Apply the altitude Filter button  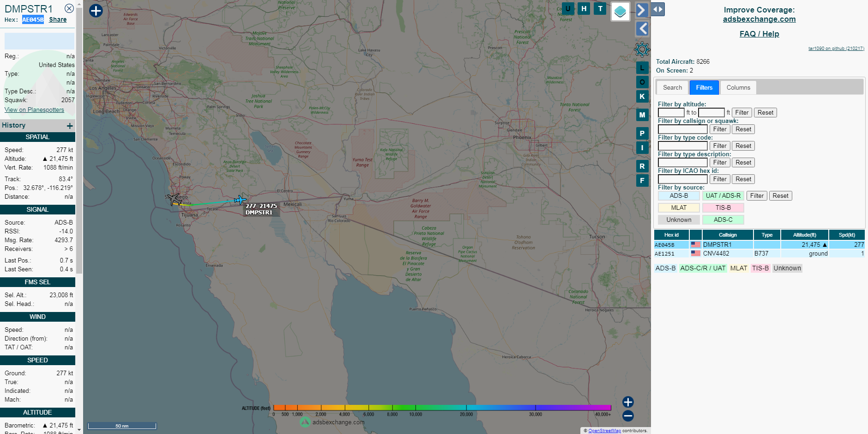[x=742, y=112]
